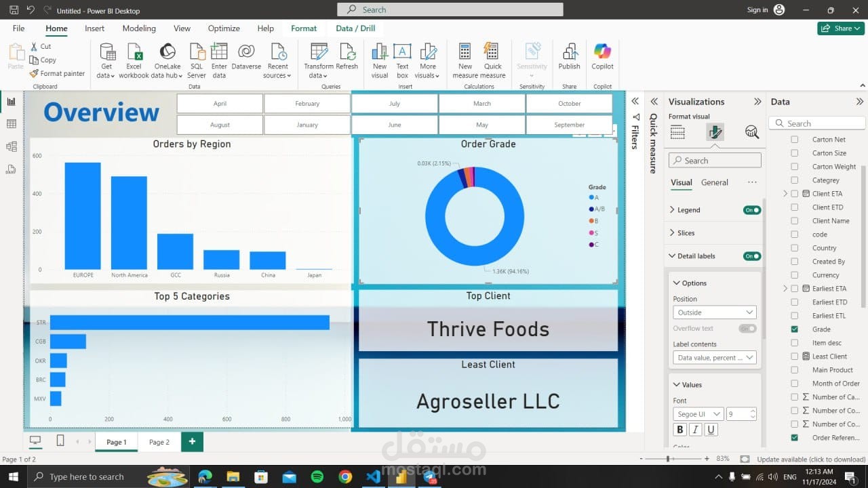Switch to Report view in sidebar

(11, 102)
